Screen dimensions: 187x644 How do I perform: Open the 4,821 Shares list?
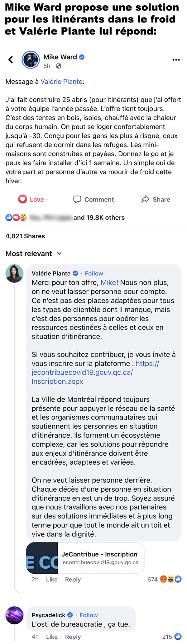point(25,236)
